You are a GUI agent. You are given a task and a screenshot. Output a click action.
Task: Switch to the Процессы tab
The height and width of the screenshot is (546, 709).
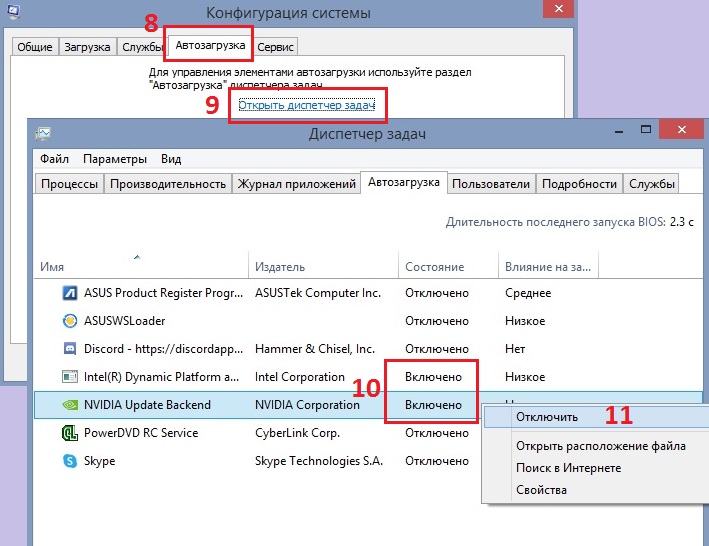click(69, 184)
